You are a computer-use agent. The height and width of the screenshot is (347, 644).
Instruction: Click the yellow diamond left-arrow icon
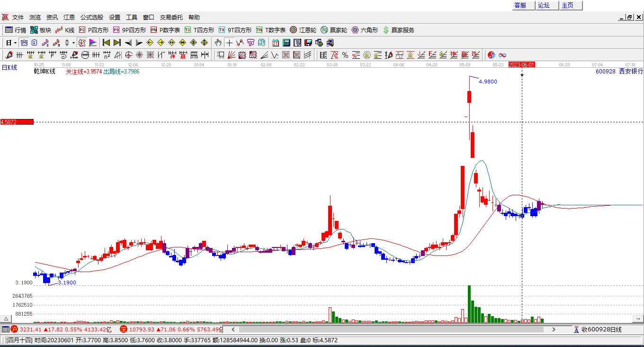[x=150, y=43]
